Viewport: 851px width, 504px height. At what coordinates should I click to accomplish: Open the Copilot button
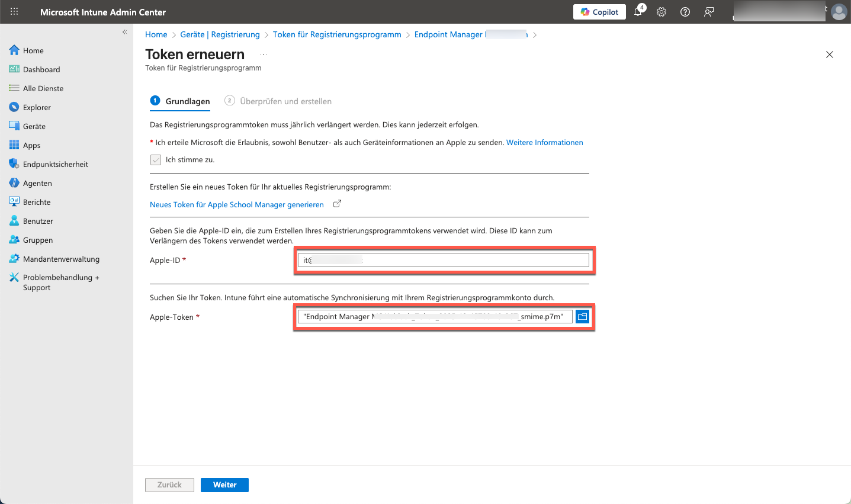(599, 12)
